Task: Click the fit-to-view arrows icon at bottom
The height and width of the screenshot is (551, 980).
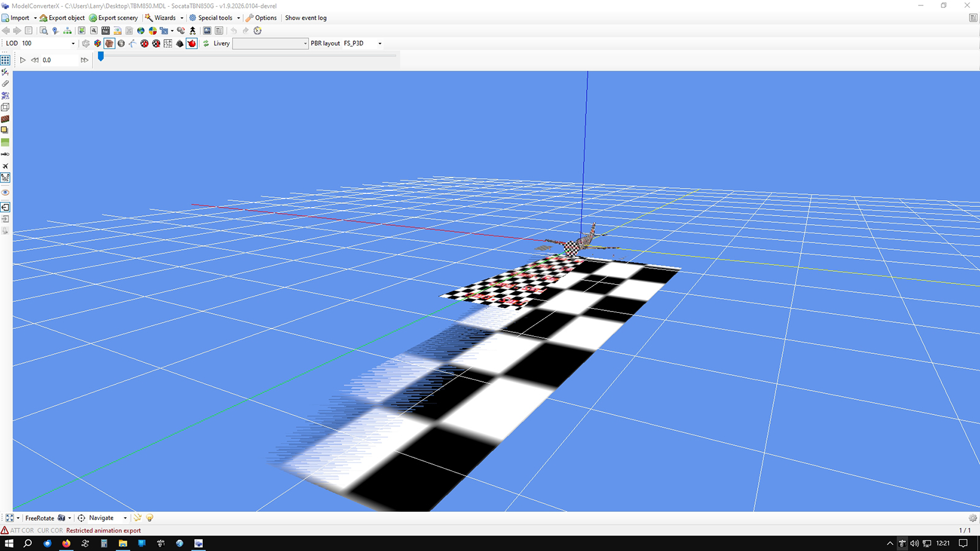Action: coord(9,518)
